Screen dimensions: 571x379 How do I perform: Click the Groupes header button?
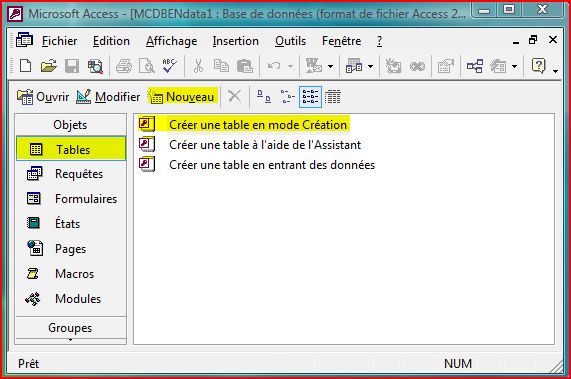click(70, 328)
